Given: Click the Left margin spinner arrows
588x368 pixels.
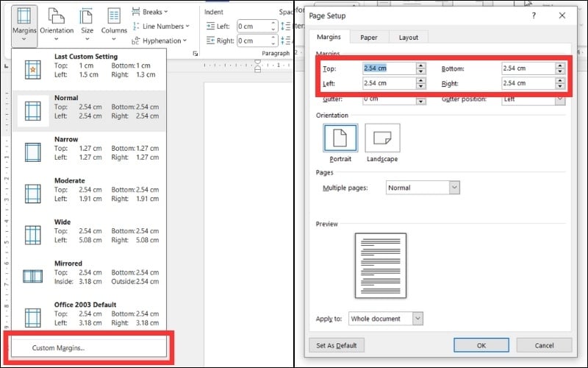Looking at the screenshot, I should coord(421,83).
